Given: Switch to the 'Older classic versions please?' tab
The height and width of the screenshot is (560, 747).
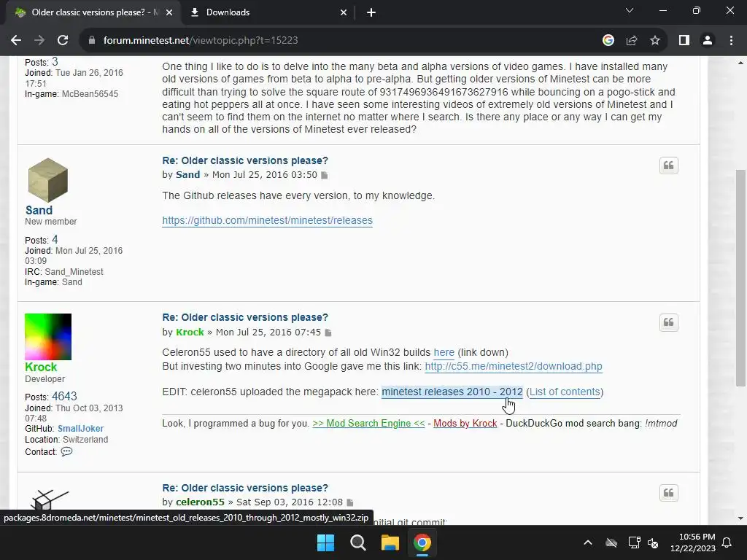Looking at the screenshot, I should tap(93, 12).
